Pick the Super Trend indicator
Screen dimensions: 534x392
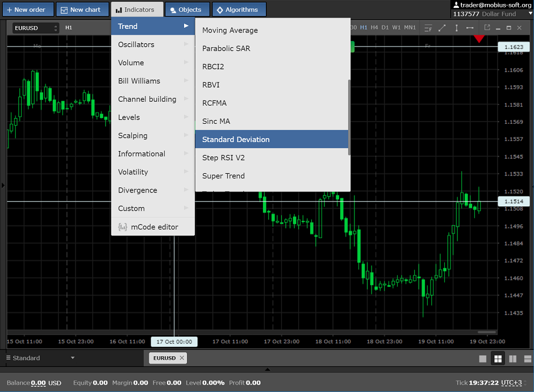pyautogui.click(x=272, y=176)
